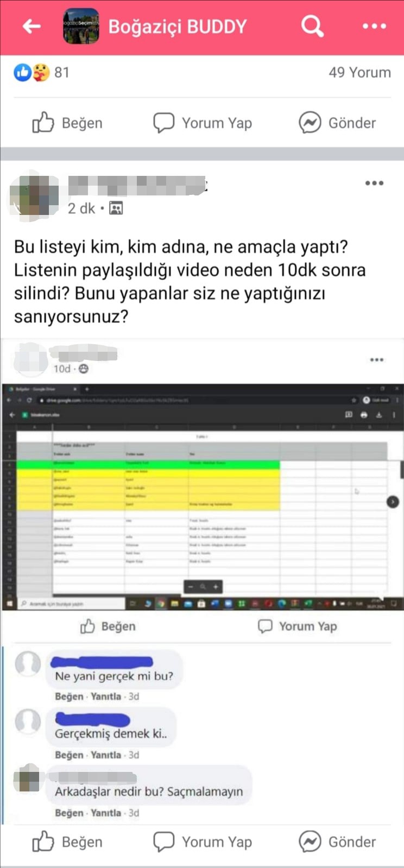Tap next arrow on the shared image
Screen dimensions: 404x868
tap(393, 502)
